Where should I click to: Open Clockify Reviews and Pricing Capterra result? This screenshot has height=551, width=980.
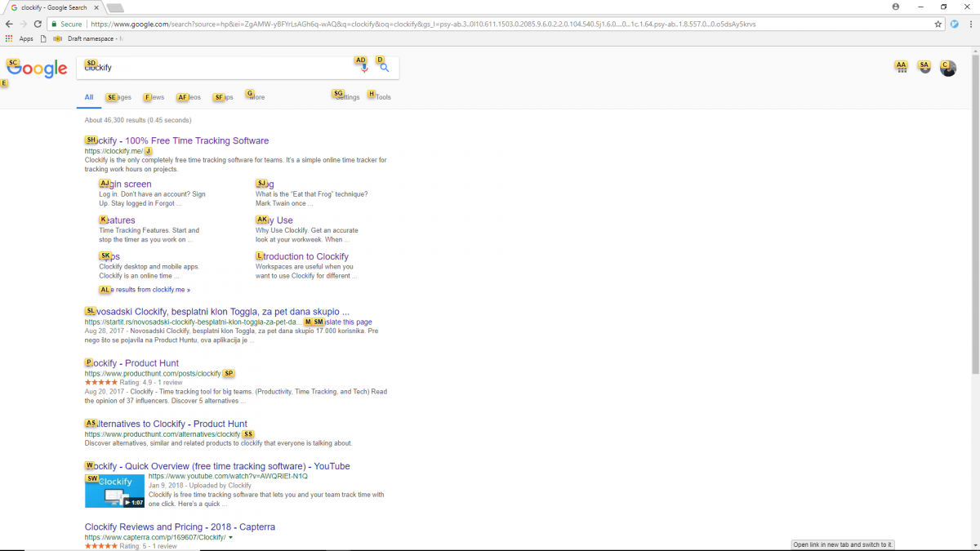[180, 527]
